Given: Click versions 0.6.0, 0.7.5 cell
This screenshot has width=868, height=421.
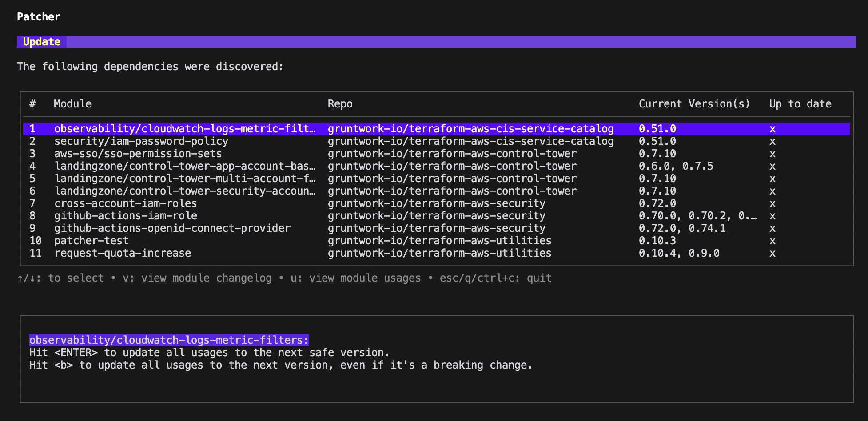Looking at the screenshot, I should [x=676, y=166].
